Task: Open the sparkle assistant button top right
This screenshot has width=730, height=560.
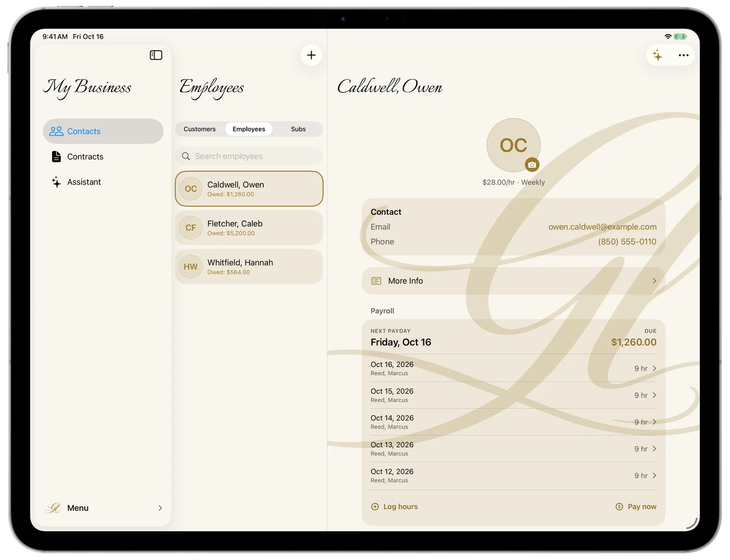Action: point(657,55)
